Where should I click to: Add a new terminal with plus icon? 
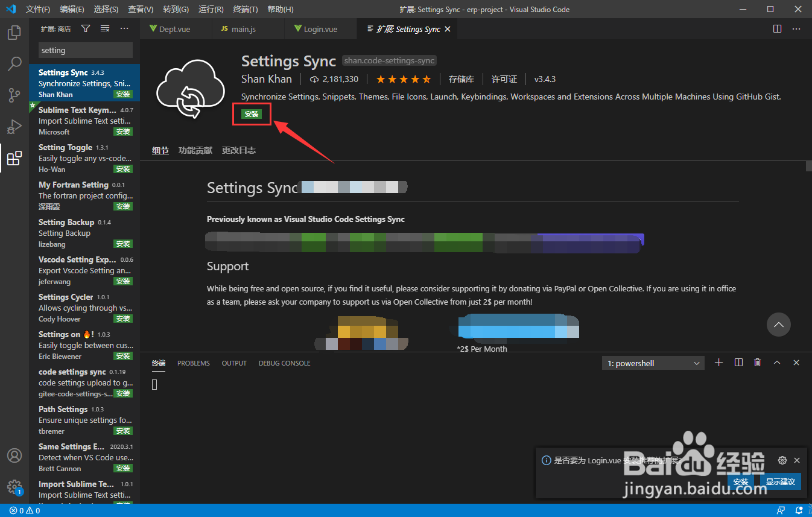718,363
